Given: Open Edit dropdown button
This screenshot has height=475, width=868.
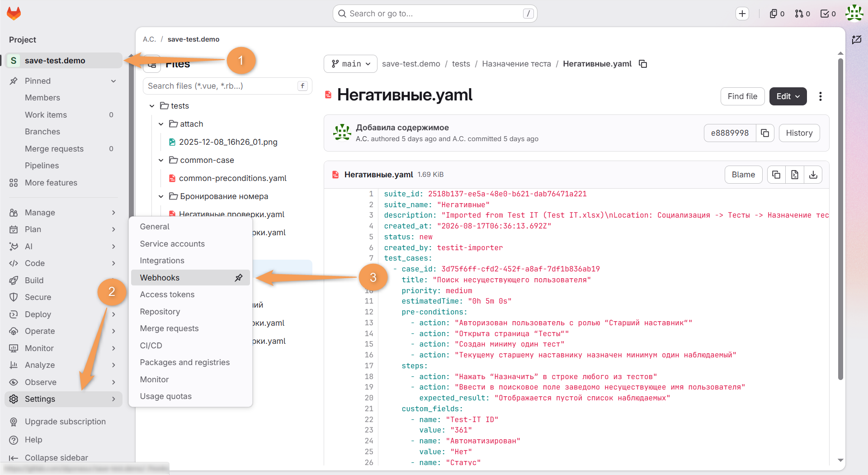Looking at the screenshot, I should click(788, 96).
